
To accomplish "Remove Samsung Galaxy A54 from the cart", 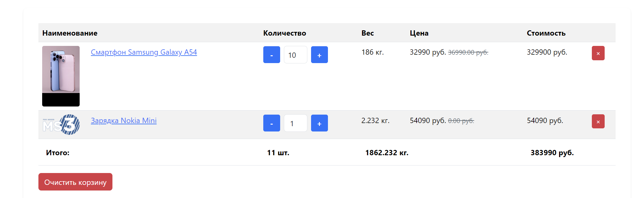I will click(598, 53).
